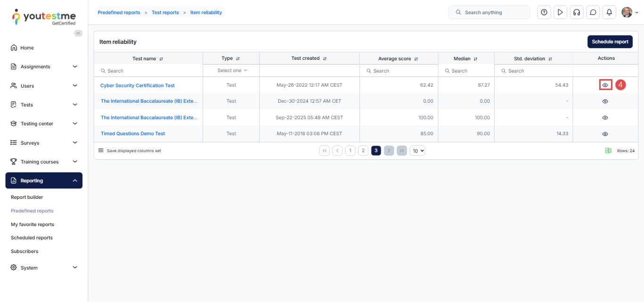Sort by Test name column icon
This screenshot has width=644, height=302.
[161, 59]
